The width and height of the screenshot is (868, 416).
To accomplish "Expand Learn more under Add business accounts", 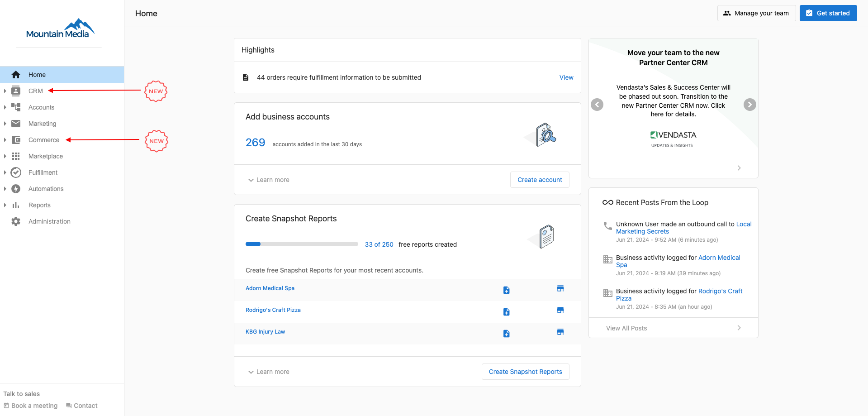I will [x=269, y=180].
